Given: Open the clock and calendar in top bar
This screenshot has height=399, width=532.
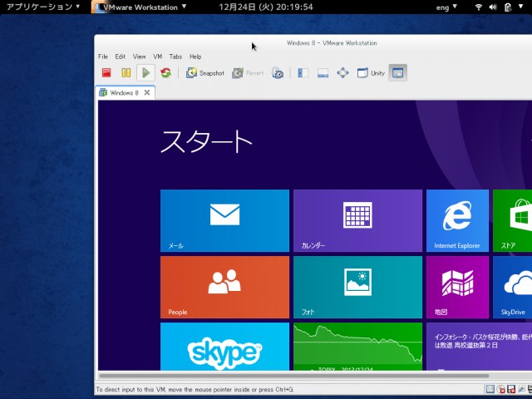Looking at the screenshot, I should click(266, 7).
